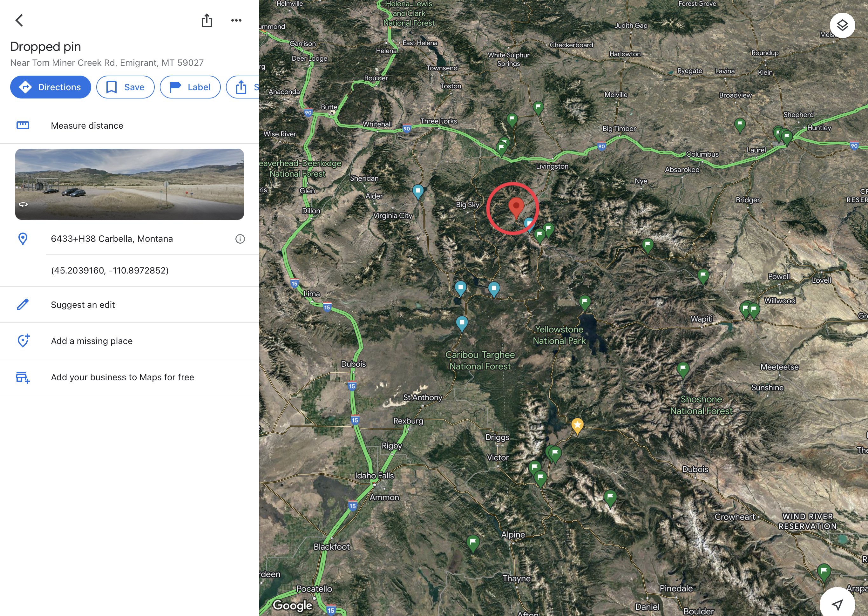Click the current location arrow icon
Viewport: 868px width, 616px height.
[x=837, y=604]
